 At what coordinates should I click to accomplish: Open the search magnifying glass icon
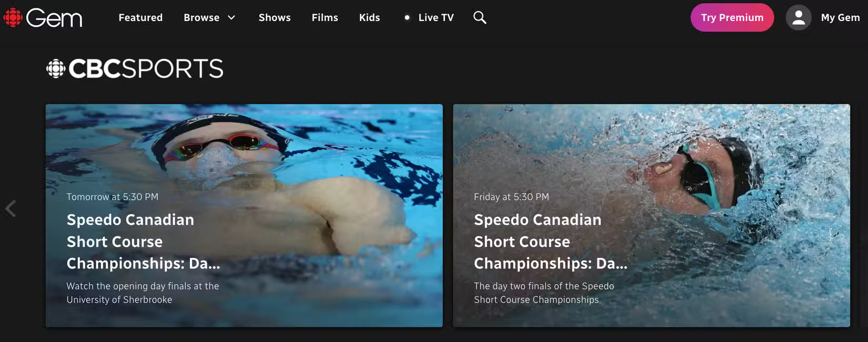(x=479, y=17)
